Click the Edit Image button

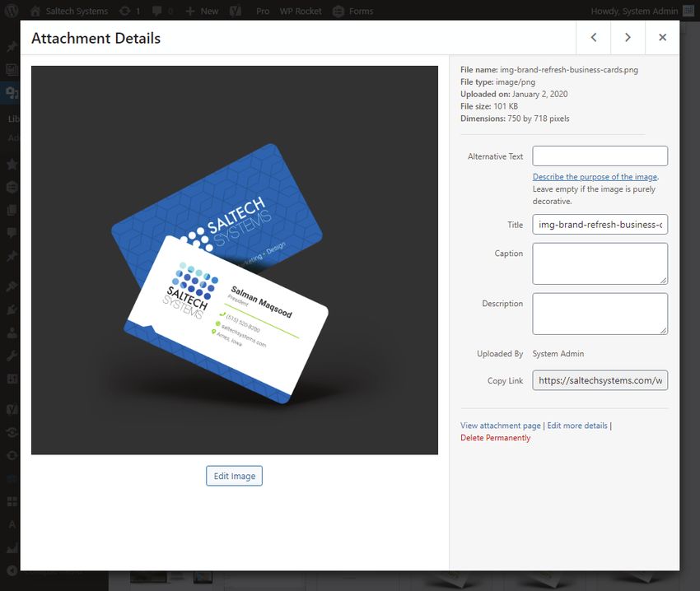coord(235,476)
